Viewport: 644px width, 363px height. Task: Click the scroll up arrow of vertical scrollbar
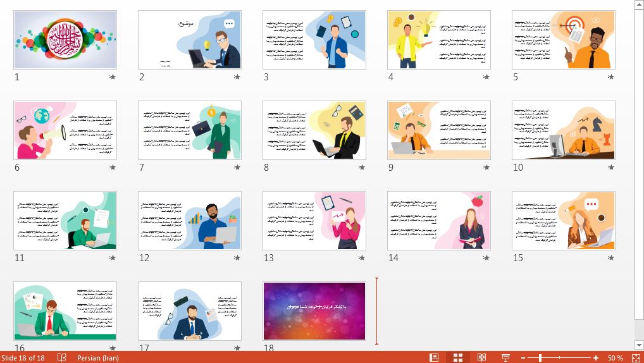[x=638, y=4]
